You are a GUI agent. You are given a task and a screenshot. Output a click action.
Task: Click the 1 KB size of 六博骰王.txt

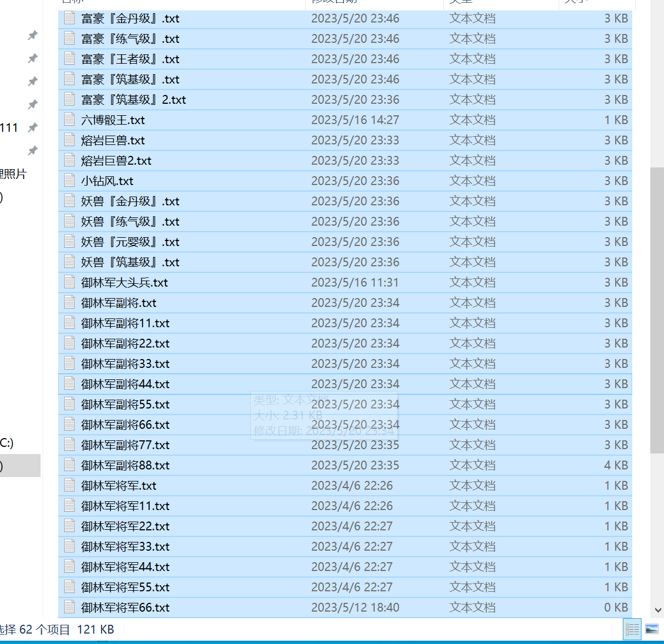(x=616, y=120)
